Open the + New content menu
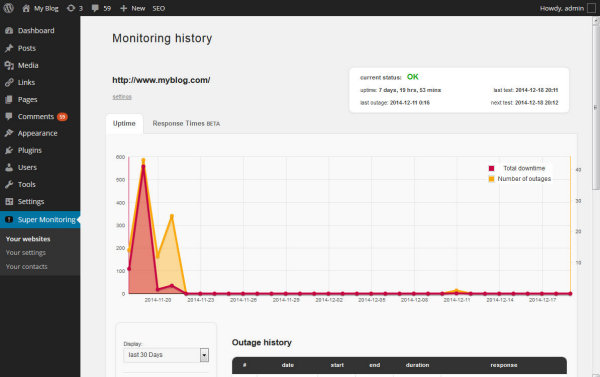This screenshot has height=377, width=600. [132, 8]
